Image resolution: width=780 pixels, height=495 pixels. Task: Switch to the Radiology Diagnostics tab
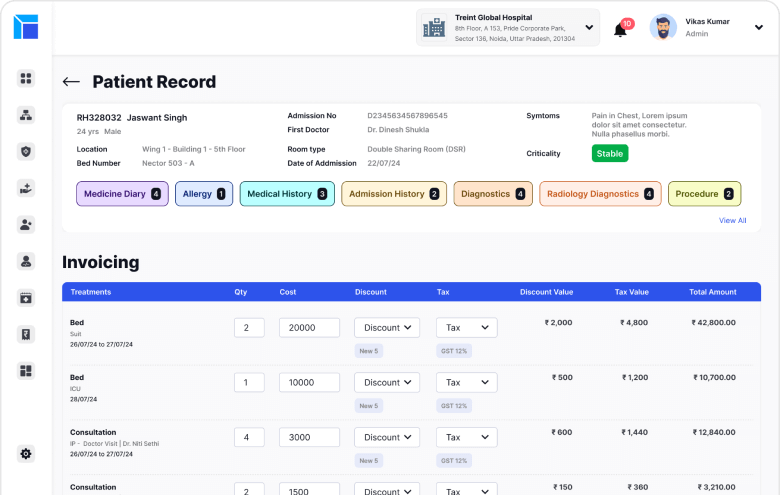[x=598, y=194]
